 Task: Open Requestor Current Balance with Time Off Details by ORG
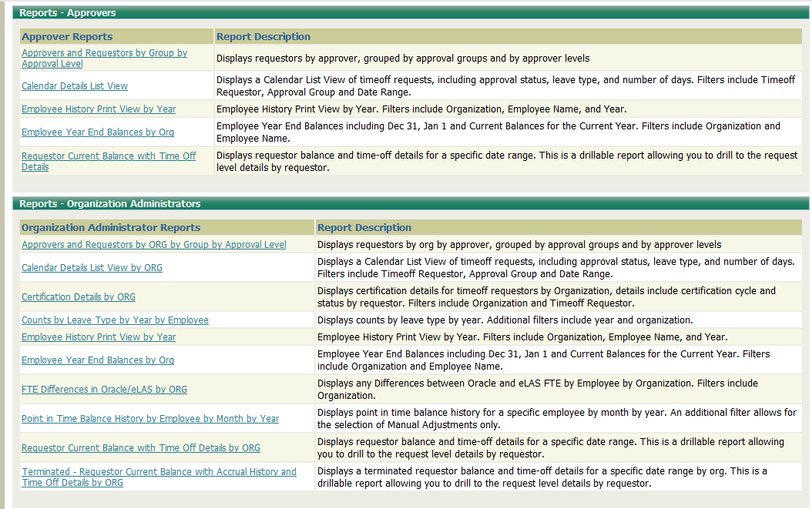141,448
